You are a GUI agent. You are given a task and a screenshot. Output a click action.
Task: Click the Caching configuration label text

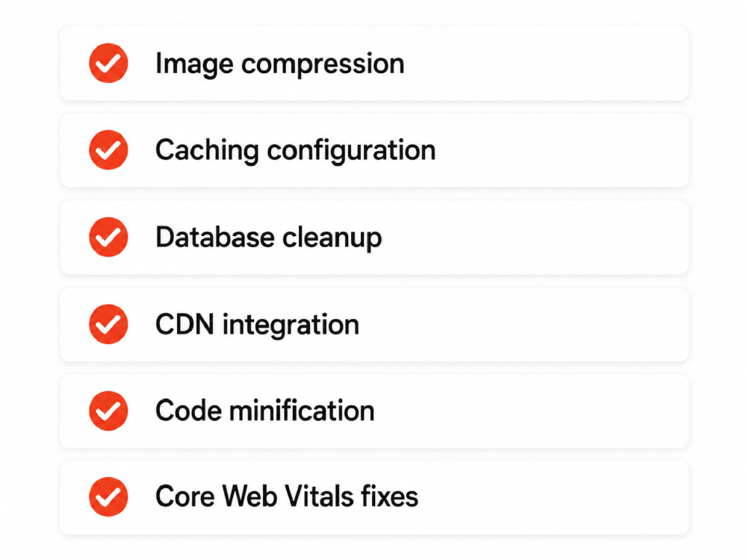tap(295, 152)
